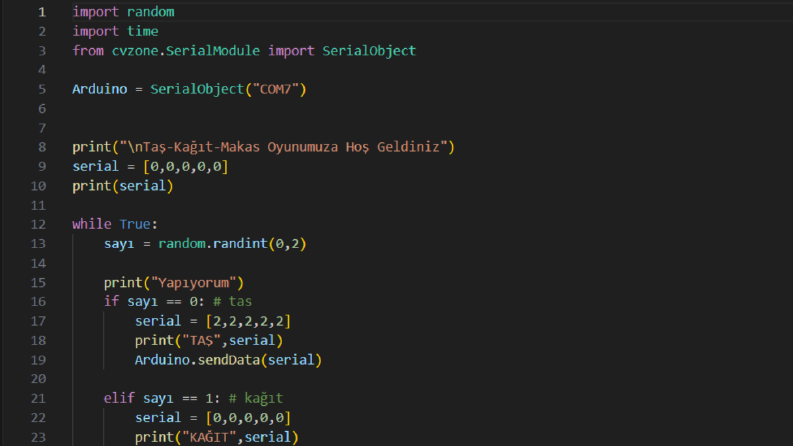Click the list [2,2,2,2,2] on line 17
The width and height of the screenshot is (793, 446).
point(248,321)
